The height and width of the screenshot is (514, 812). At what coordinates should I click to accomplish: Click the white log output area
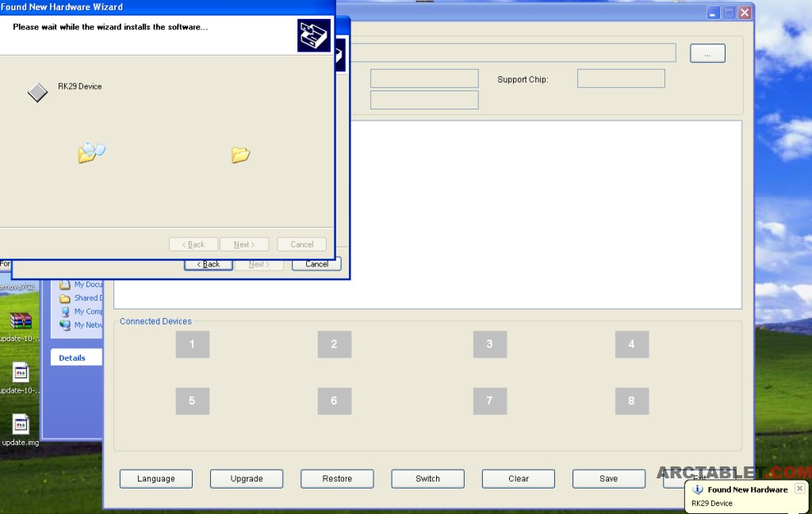[x=427, y=214]
